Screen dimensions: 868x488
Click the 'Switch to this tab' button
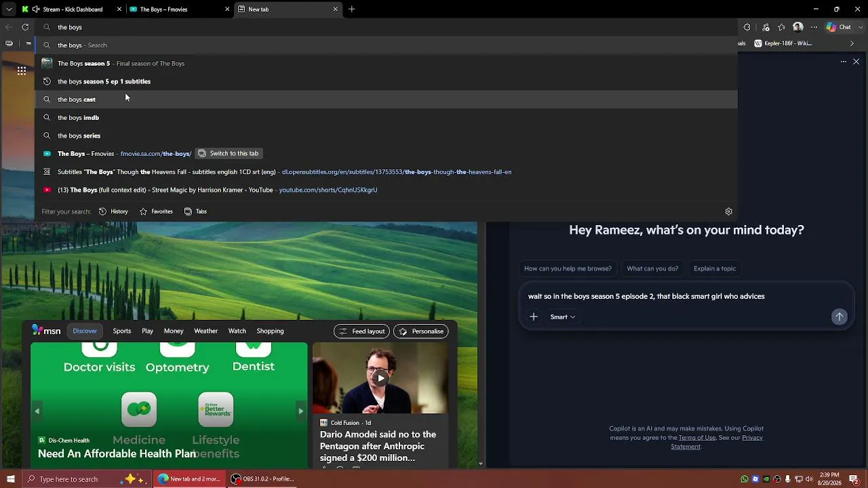point(229,153)
